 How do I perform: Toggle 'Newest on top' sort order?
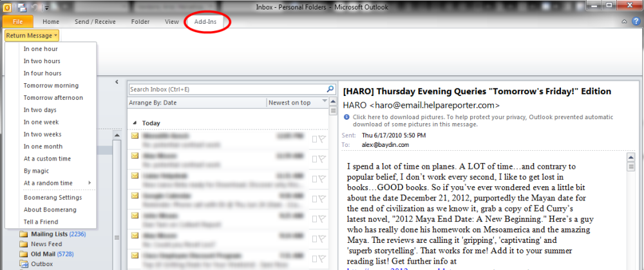[x=290, y=102]
